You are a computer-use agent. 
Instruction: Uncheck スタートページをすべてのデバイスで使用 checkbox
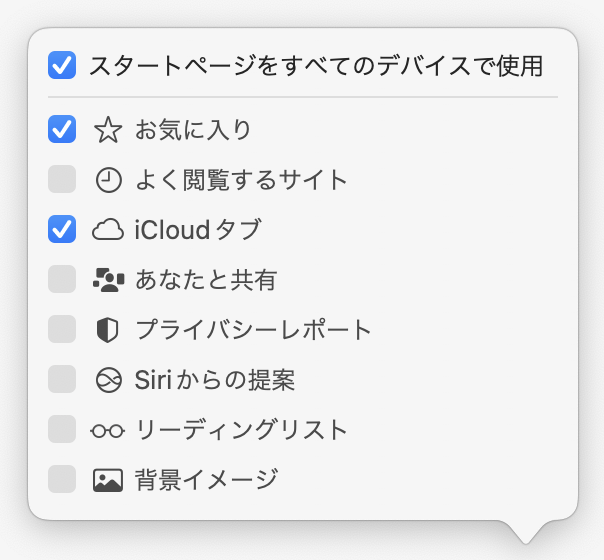tap(62, 67)
